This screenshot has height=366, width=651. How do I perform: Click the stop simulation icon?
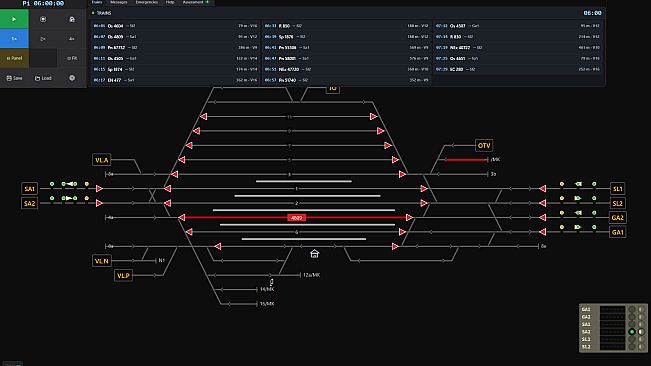43,19
